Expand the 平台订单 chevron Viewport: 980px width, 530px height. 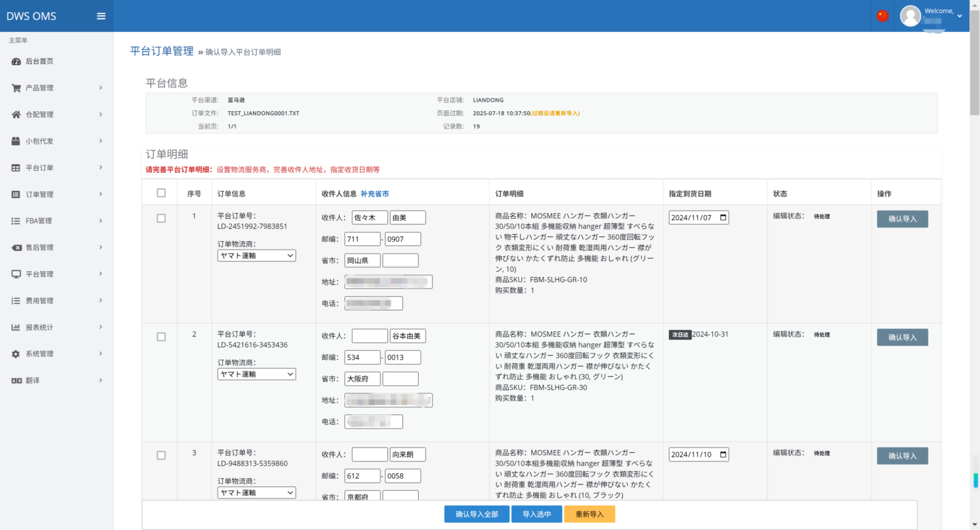point(101,168)
